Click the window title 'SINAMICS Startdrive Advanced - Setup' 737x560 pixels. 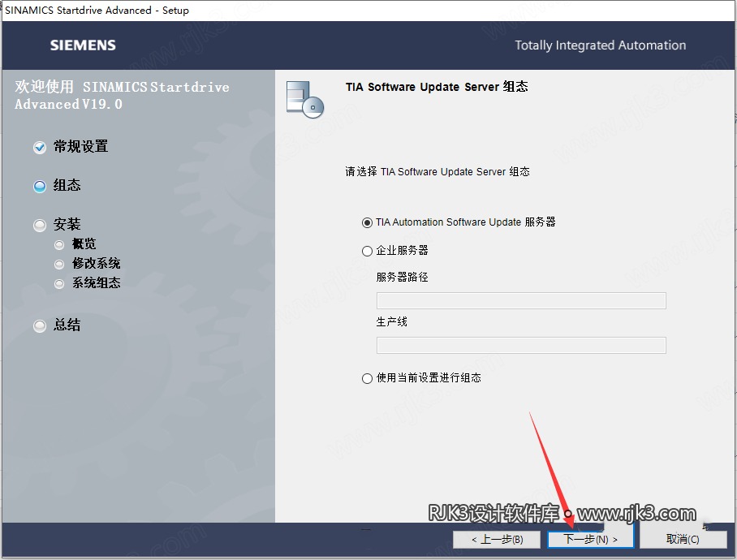click(x=97, y=11)
